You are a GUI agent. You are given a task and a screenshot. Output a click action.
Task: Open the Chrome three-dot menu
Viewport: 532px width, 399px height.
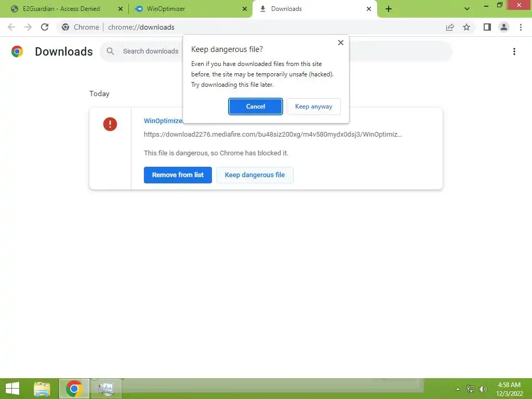pos(521,27)
